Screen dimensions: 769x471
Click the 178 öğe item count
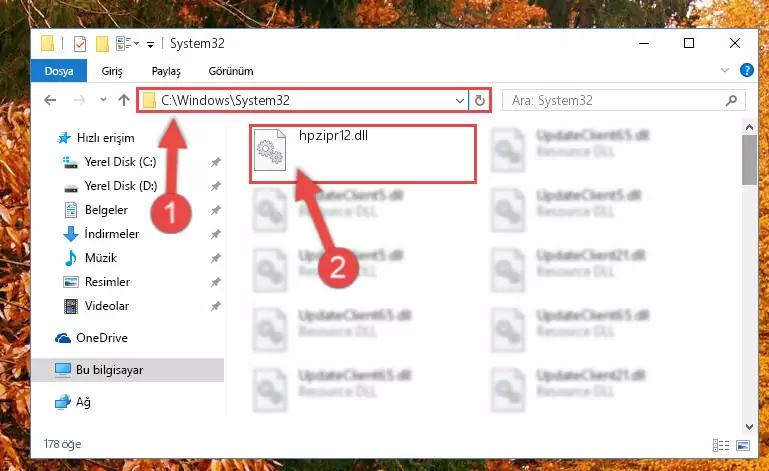pyautogui.click(x=62, y=444)
